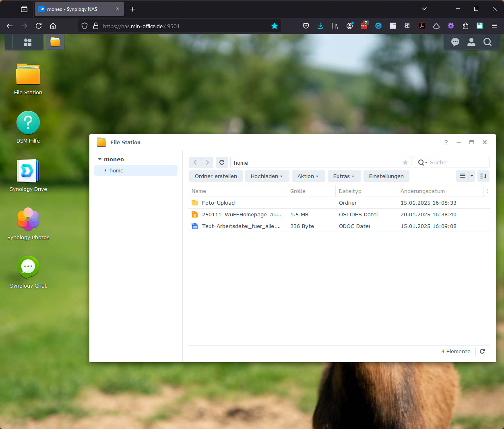Expand the Hochladen dropdown
This screenshot has width=504, height=429.
click(x=267, y=176)
